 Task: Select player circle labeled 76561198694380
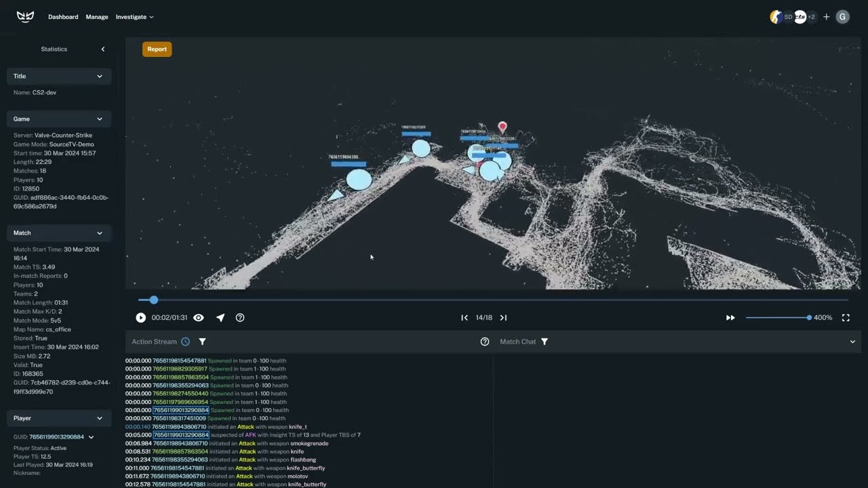(x=359, y=180)
